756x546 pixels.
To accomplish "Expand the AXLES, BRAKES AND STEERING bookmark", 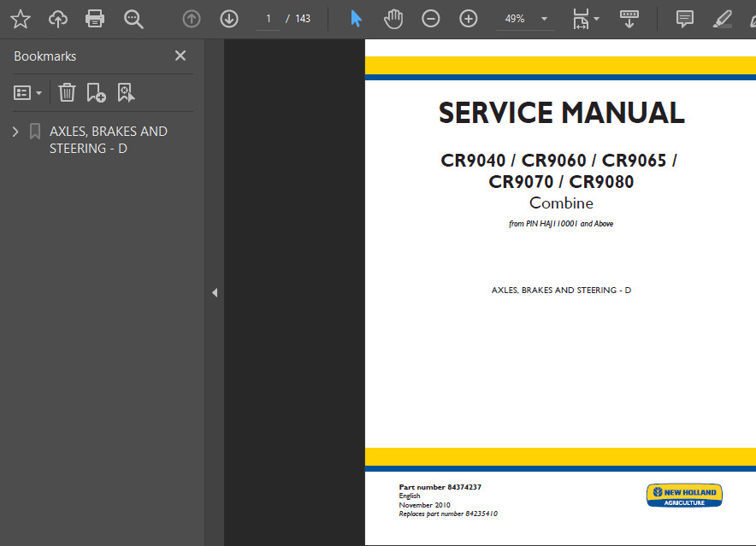I will pyautogui.click(x=15, y=132).
